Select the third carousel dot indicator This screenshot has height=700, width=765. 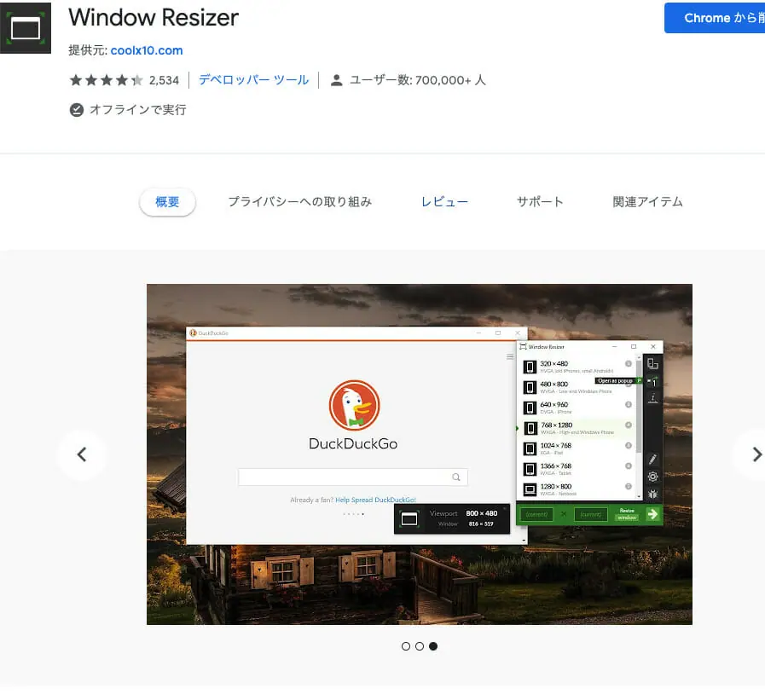point(433,646)
